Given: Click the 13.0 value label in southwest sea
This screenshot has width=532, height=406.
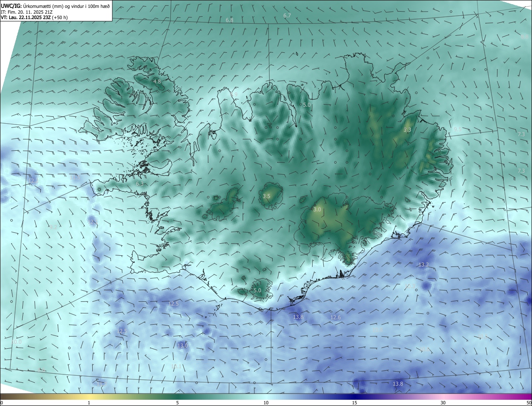Looking at the screenshot, I should point(183,345).
